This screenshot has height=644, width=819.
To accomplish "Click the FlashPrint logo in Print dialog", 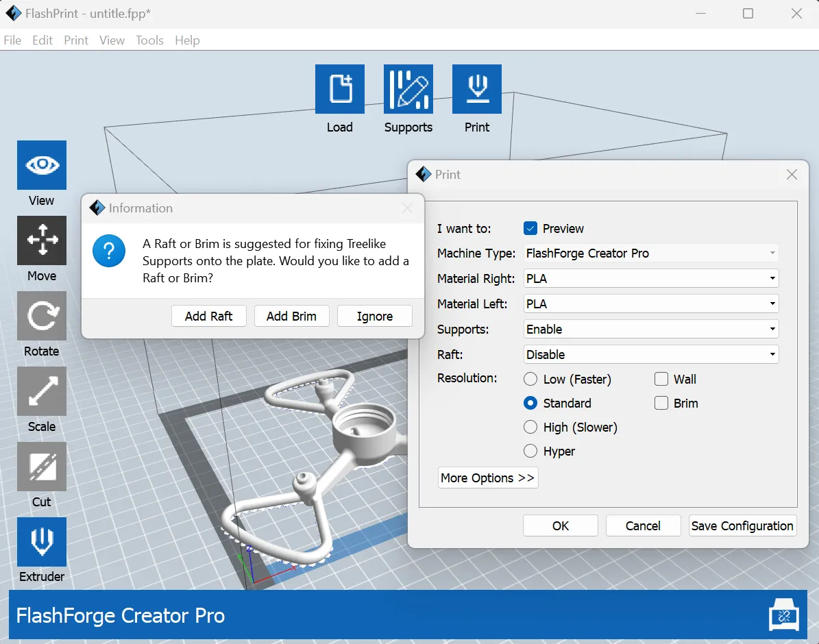I will point(424,174).
